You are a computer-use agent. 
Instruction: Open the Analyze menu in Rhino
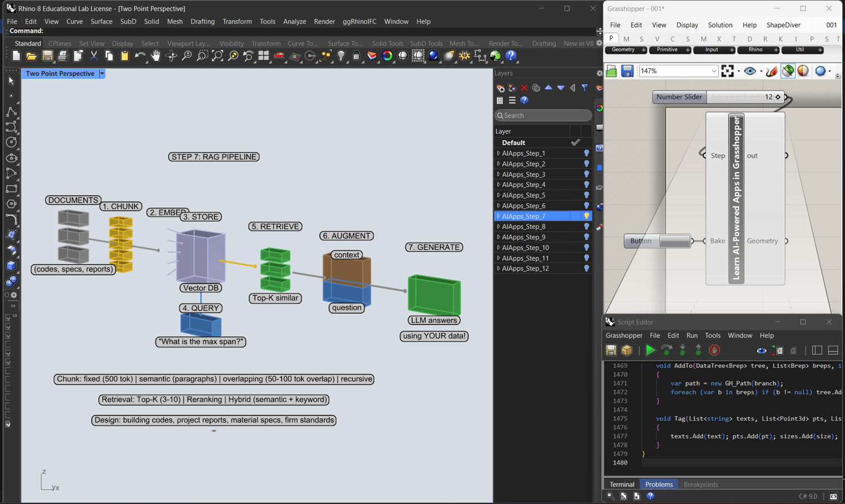tap(294, 21)
